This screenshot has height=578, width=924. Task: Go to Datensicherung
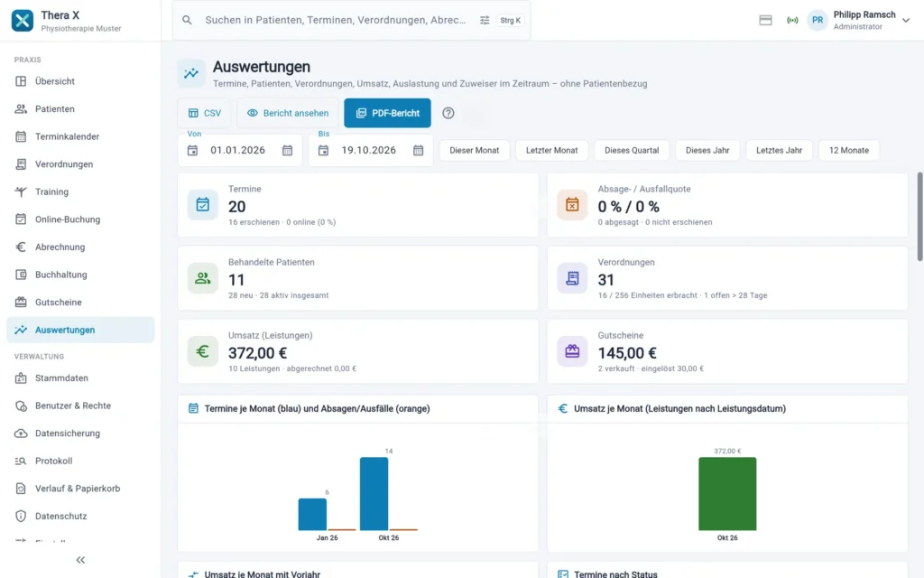point(80,433)
